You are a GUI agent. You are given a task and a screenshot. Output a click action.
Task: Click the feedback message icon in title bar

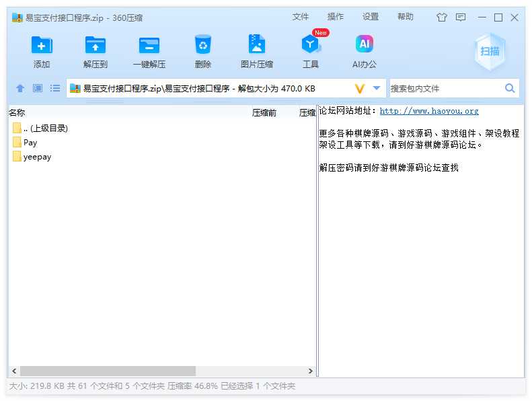(x=461, y=17)
